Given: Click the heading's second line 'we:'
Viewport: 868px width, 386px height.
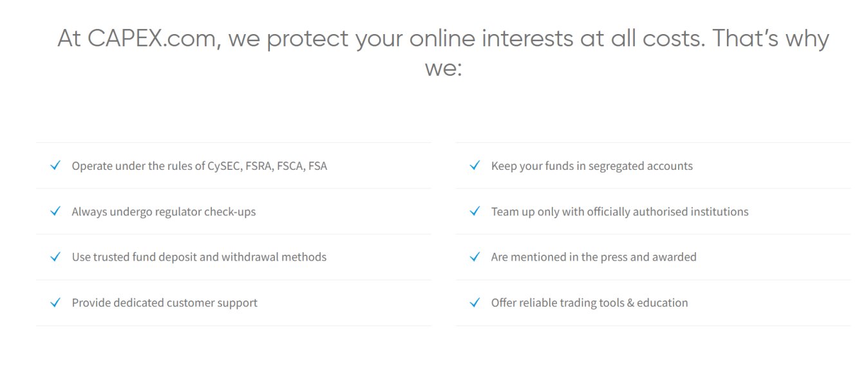Looking at the screenshot, I should [443, 68].
